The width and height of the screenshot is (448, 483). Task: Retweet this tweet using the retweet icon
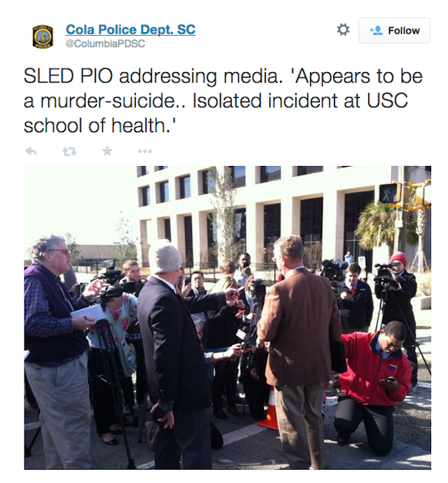[x=69, y=151]
